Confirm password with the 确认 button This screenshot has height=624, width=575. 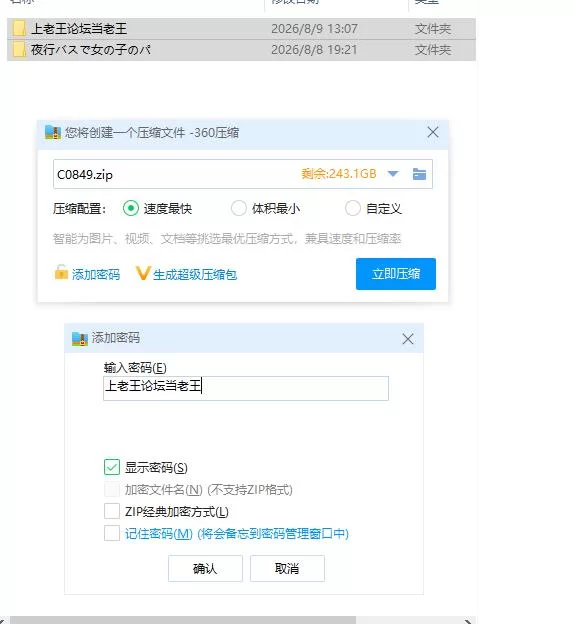click(x=205, y=569)
